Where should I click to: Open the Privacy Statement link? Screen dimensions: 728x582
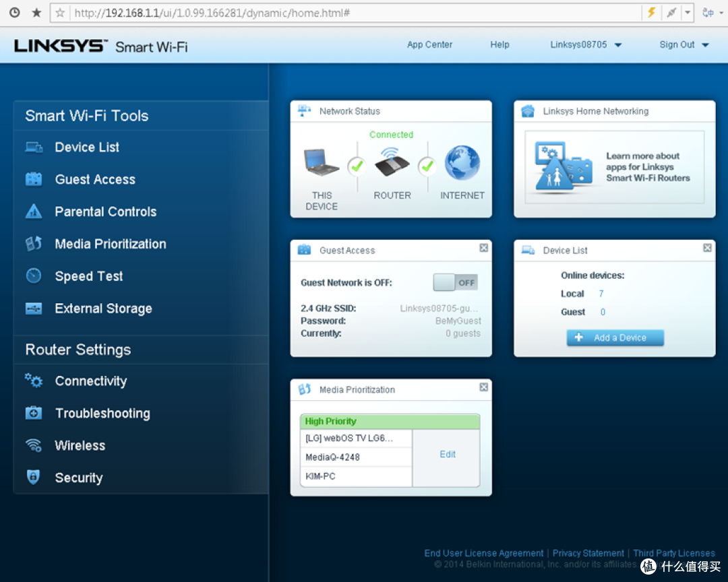pyautogui.click(x=588, y=553)
